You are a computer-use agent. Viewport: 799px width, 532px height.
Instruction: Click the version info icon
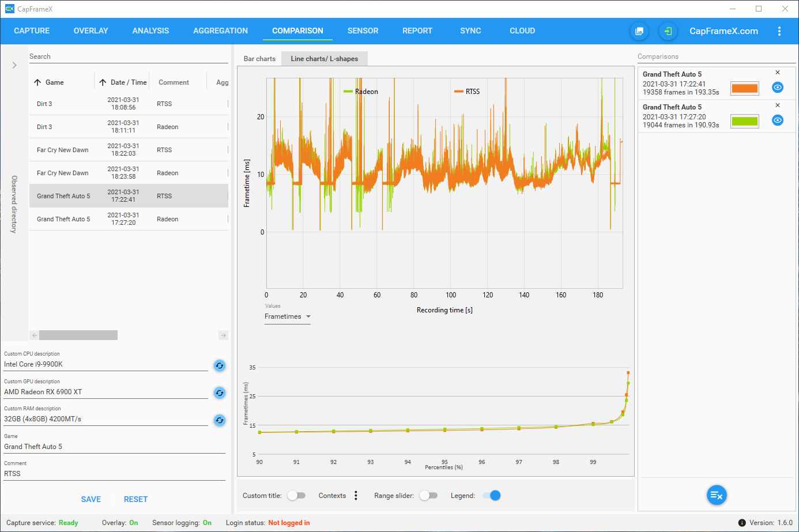point(742,523)
